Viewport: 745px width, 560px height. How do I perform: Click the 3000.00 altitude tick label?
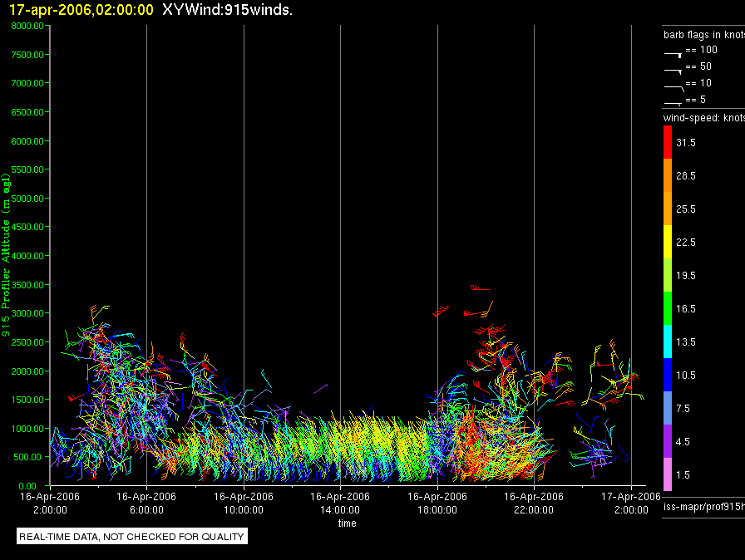pyautogui.click(x=27, y=313)
